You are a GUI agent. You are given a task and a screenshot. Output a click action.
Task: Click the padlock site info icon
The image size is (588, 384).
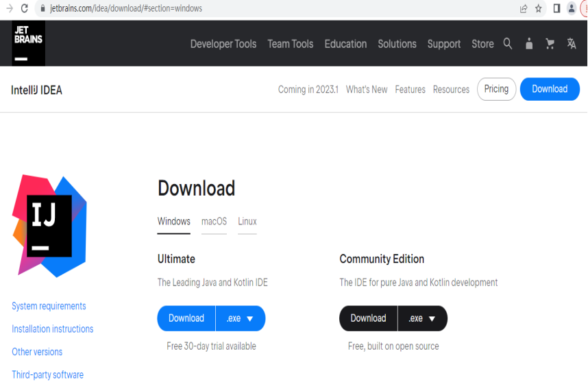pyautogui.click(x=42, y=8)
